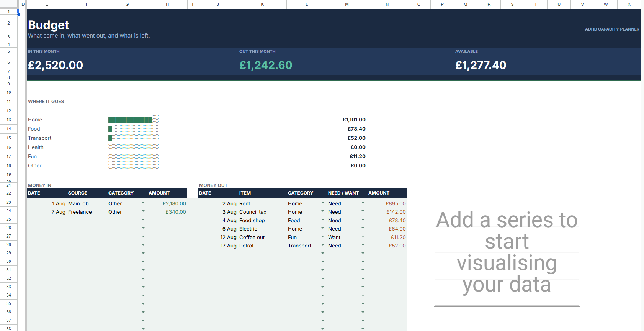Image resolution: width=644 pixels, height=331 pixels.
Task: Select the Budget title cell
Action: coord(49,25)
